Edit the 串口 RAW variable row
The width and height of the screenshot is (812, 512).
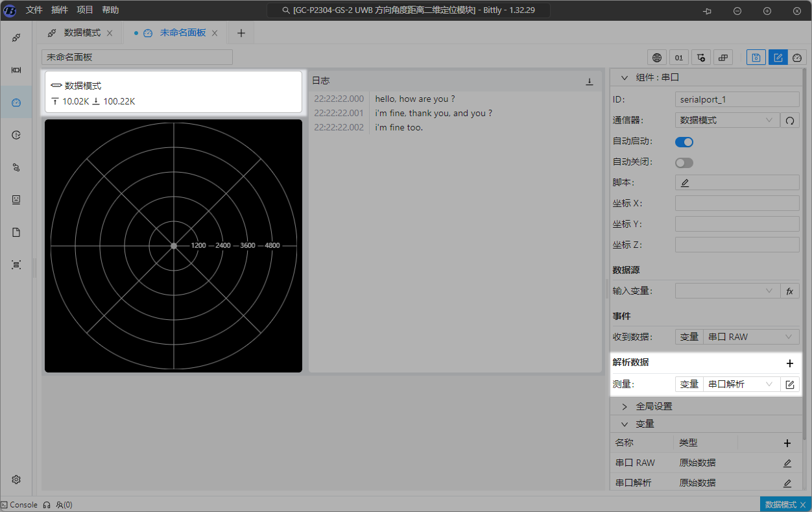(787, 463)
